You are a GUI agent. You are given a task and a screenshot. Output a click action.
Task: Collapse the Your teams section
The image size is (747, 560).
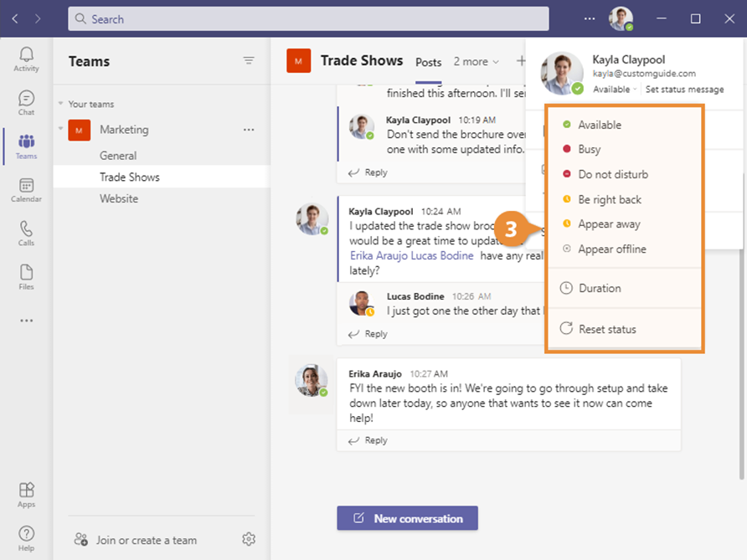pos(60,103)
